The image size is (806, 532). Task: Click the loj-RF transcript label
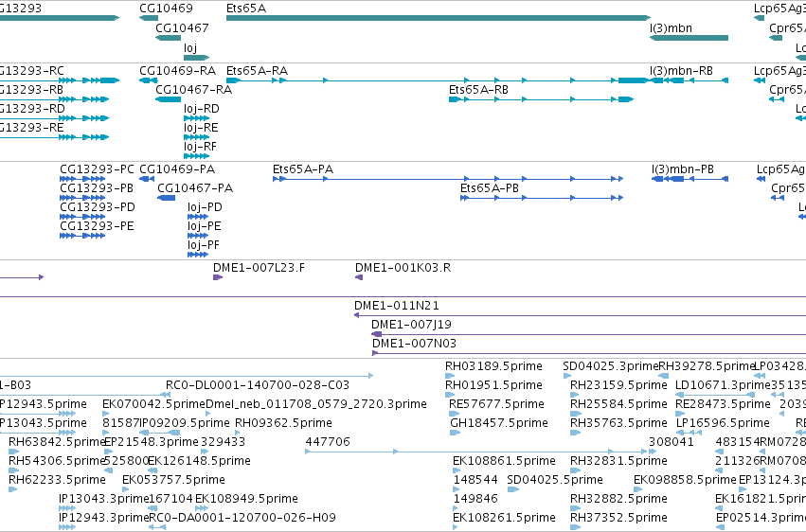pyautogui.click(x=201, y=147)
